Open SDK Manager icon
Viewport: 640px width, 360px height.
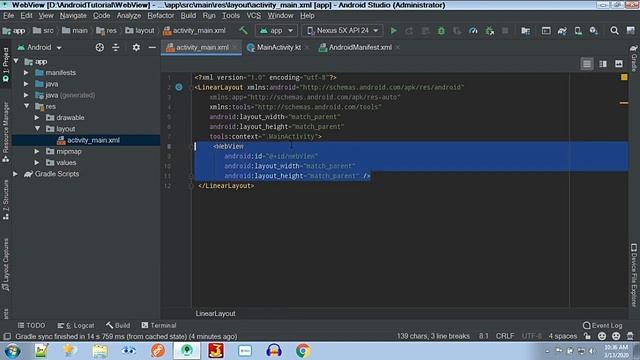[x=593, y=31]
